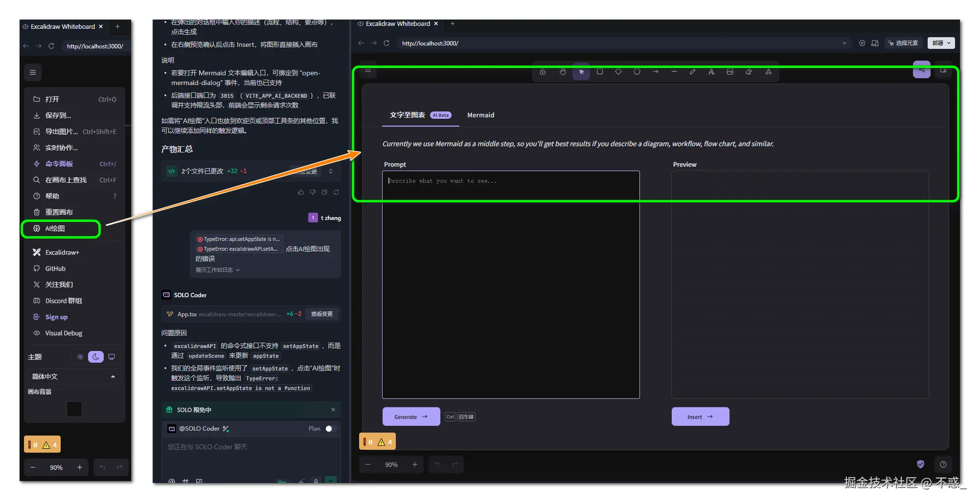Select the straight Line tool
The image size is (980, 503).
pyautogui.click(x=674, y=72)
